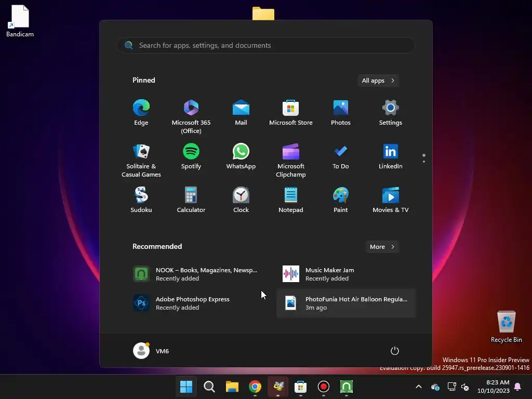Launch Microsoft 365 (Office)
This screenshot has width=532, height=399.
pos(191,116)
